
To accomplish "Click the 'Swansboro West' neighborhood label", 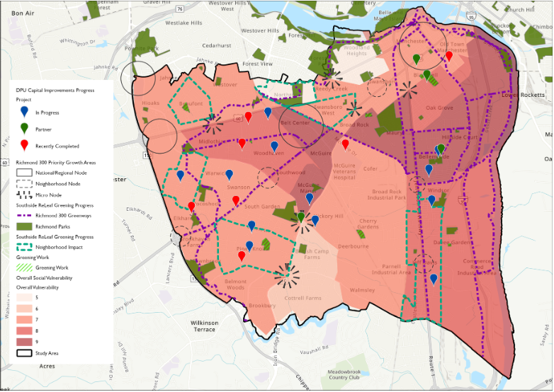I will [x=328, y=110].
